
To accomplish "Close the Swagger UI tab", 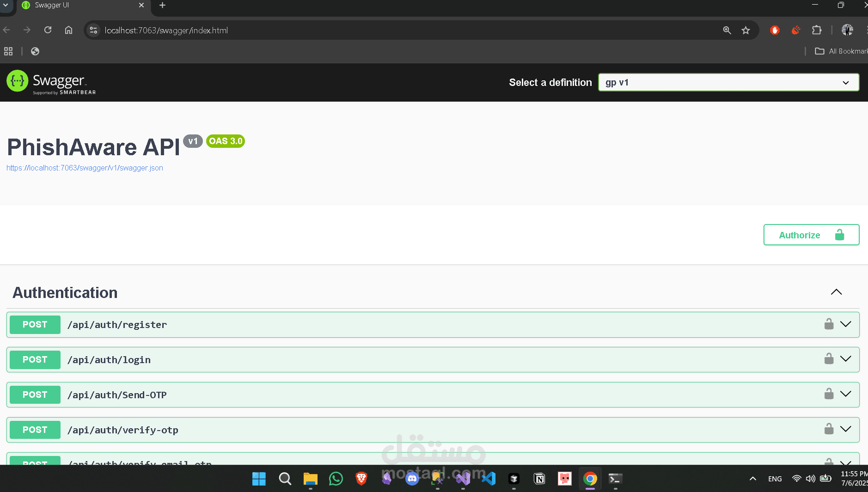I will (x=141, y=5).
